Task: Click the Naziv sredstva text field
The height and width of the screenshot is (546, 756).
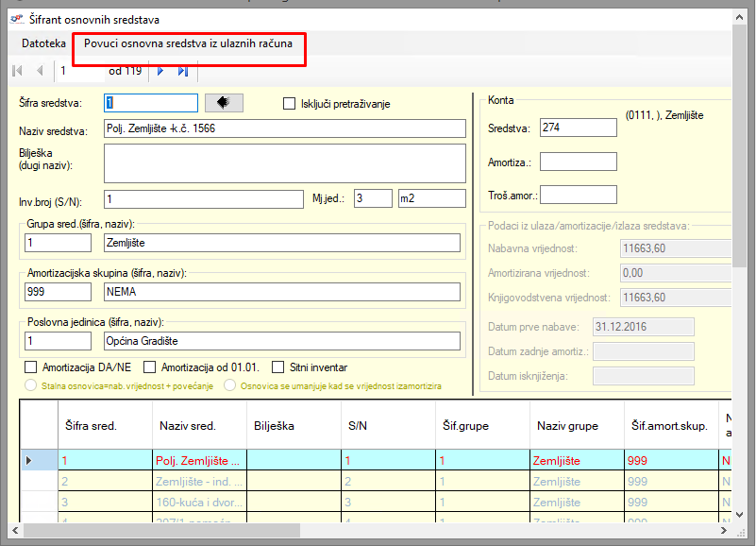Action: (x=285, y=128)
